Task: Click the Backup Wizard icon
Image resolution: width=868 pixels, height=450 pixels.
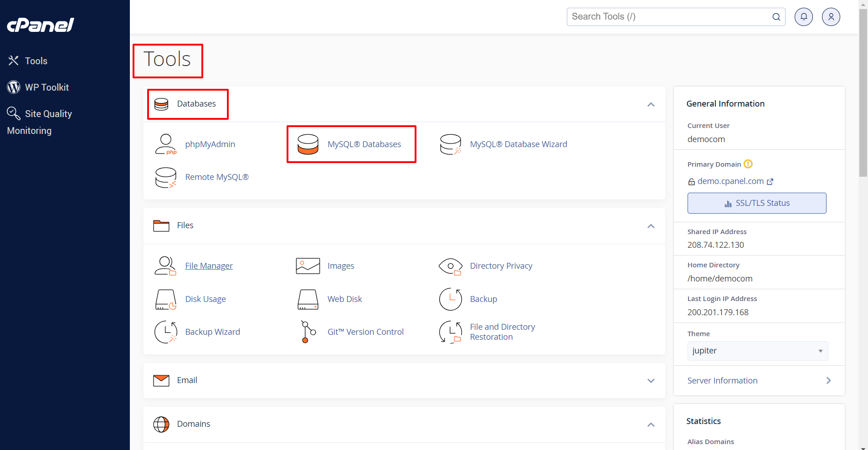Action: (x=165, y=332)
